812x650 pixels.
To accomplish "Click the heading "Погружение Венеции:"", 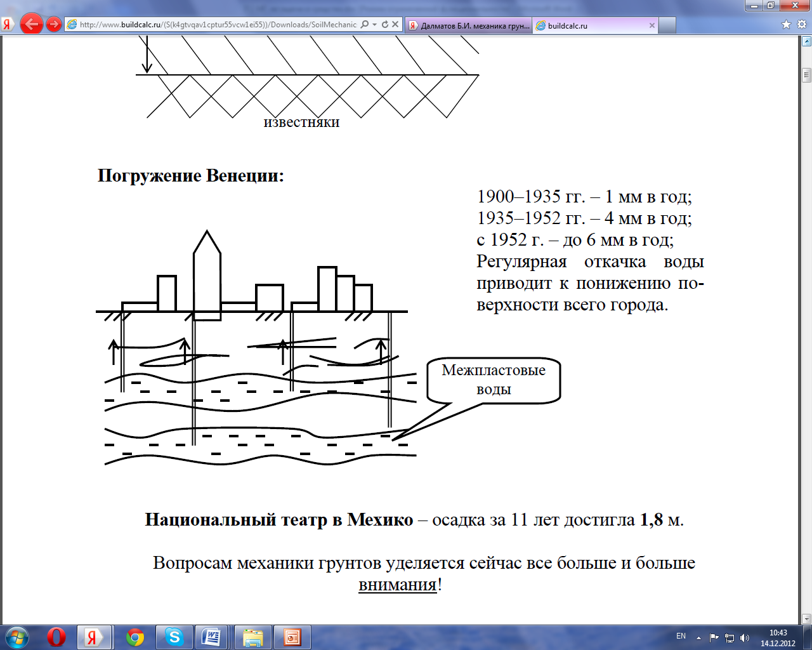I will (x=191, y=175).
